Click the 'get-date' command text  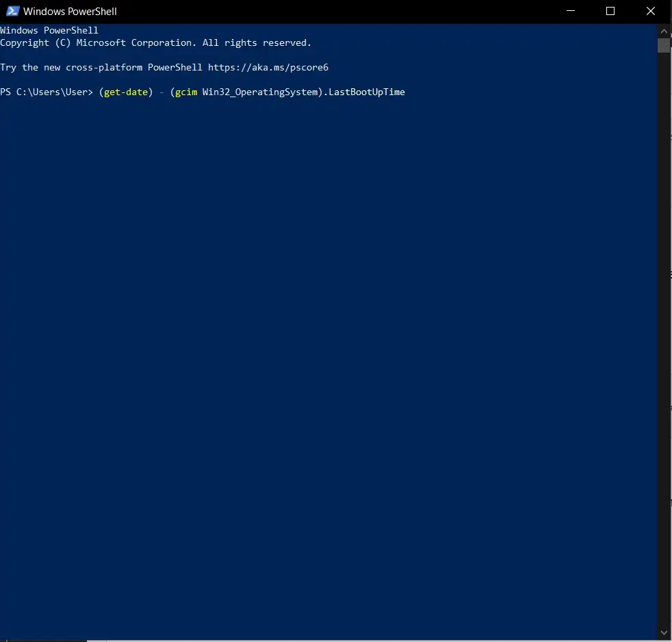point(126,92)
